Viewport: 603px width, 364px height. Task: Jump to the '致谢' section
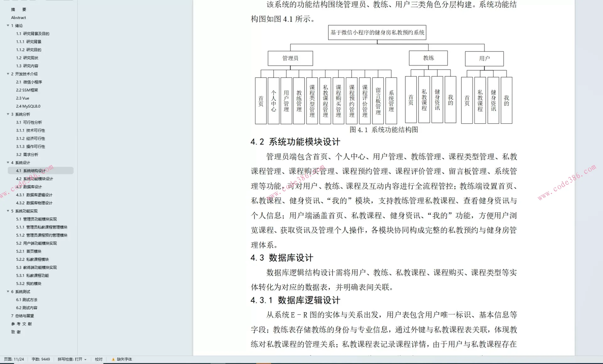pos(16,332)
